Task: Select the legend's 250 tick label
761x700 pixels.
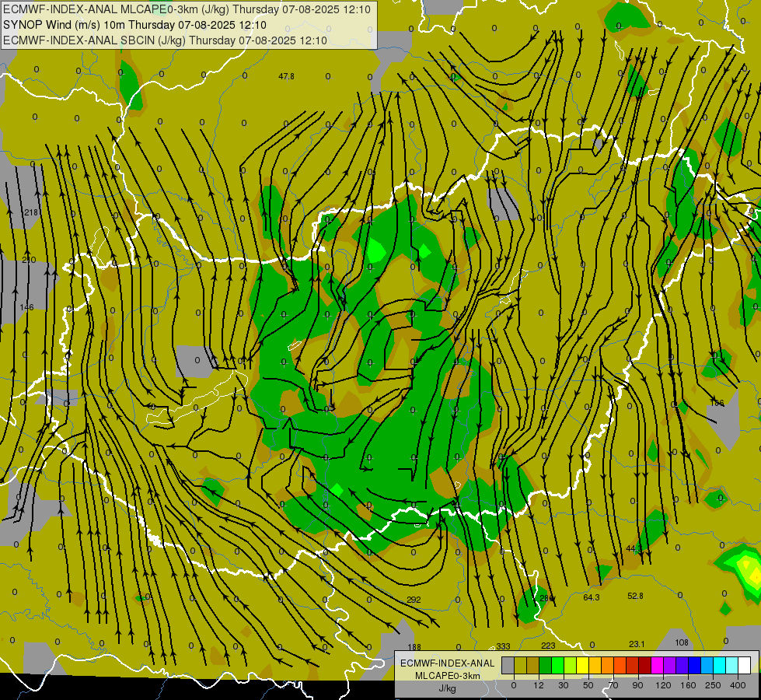Action: [713, 685]
